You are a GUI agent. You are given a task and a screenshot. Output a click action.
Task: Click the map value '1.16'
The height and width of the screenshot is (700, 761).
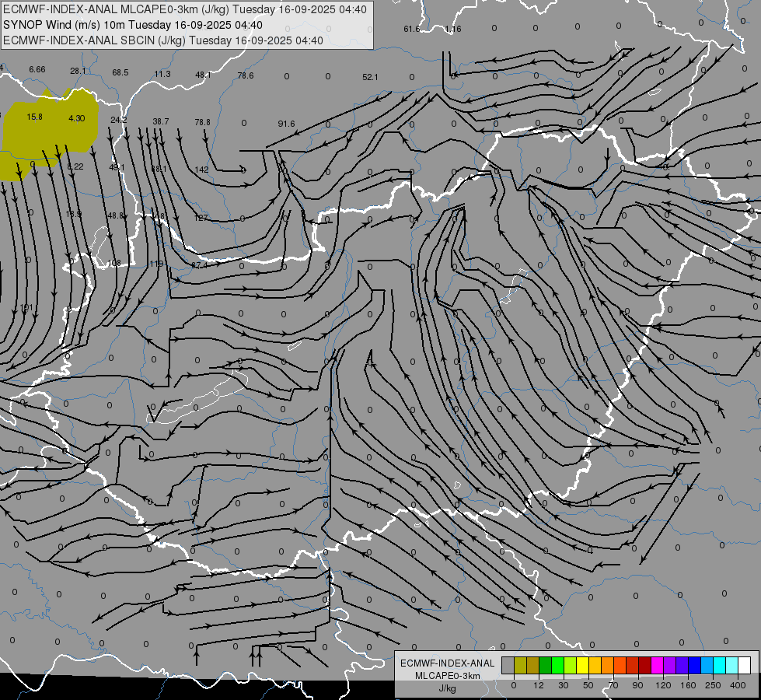point(453,29)
